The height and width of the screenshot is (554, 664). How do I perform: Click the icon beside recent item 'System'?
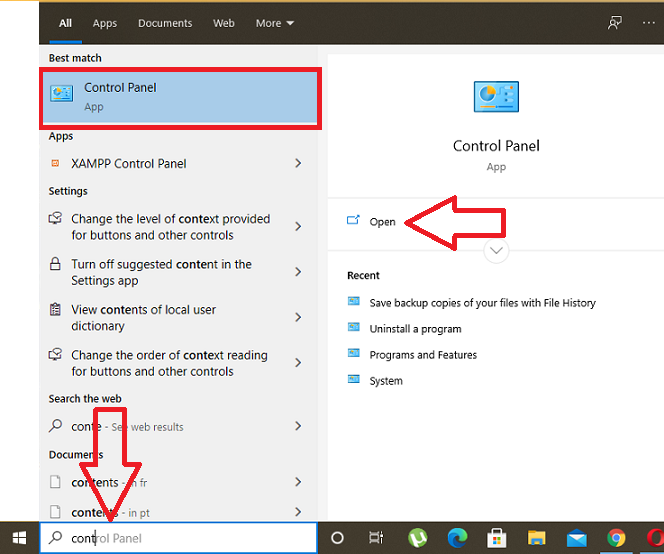(x=354, y=379)
